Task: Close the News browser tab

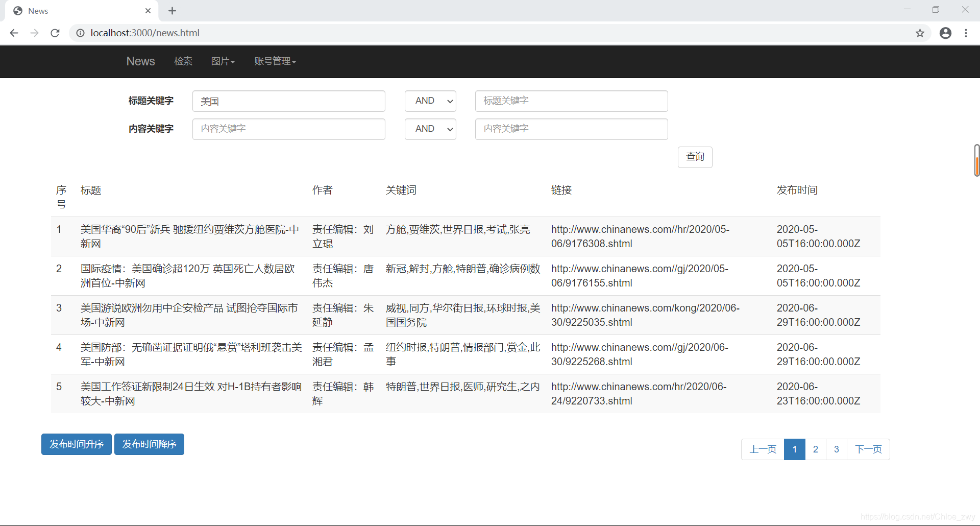Action: coord(148,11)
